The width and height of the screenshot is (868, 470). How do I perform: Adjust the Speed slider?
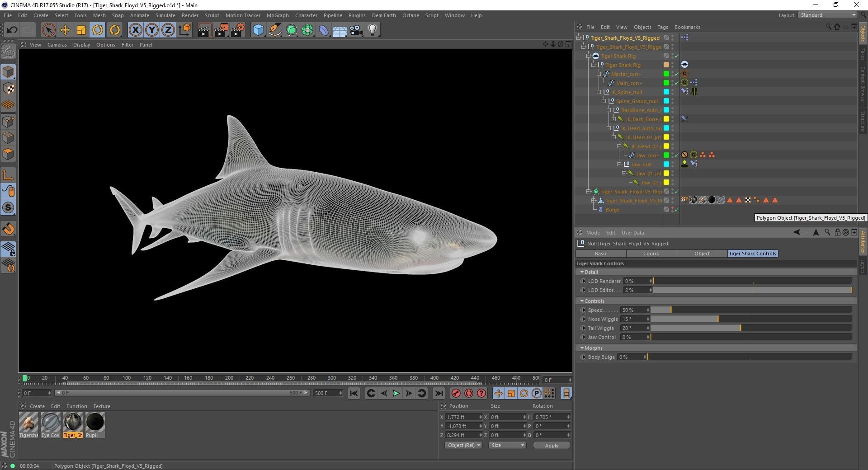click(751, 310)
